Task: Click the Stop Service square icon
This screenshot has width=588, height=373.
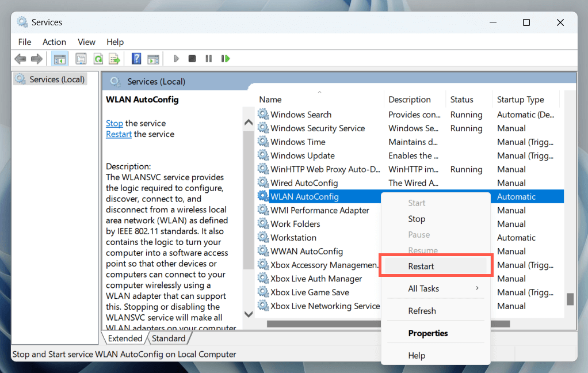Action: pyautogui.click(x=192, y=59)
